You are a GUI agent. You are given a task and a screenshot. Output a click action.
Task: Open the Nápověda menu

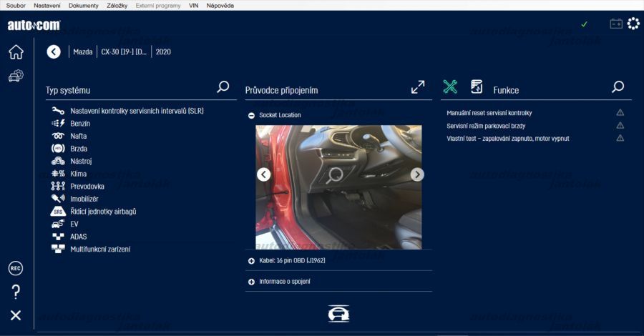220,5
